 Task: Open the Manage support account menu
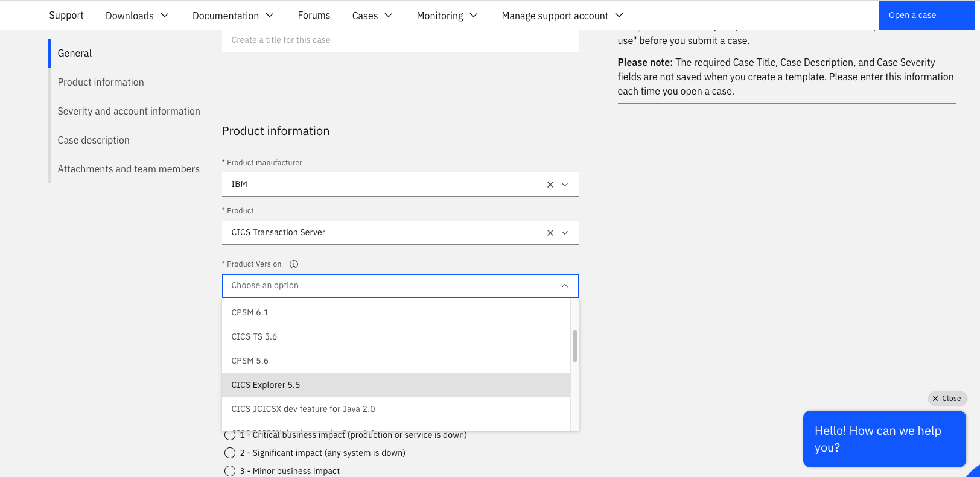tap(562, 16)
